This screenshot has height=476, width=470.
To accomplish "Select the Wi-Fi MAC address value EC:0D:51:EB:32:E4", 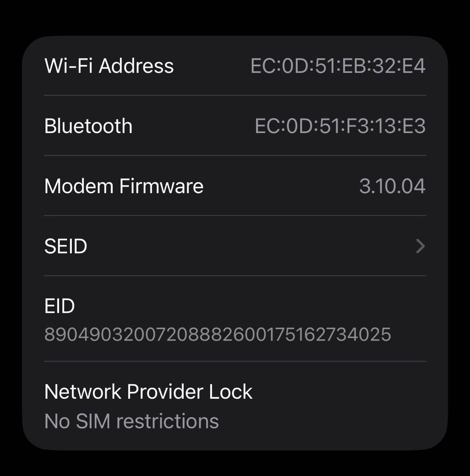I will [x=339, y=66].
